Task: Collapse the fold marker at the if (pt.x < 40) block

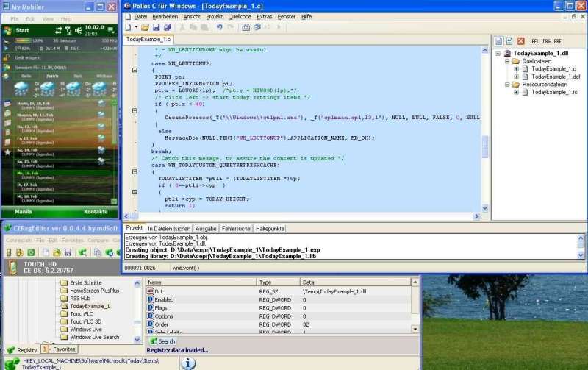Action: (x=135, y=111)
